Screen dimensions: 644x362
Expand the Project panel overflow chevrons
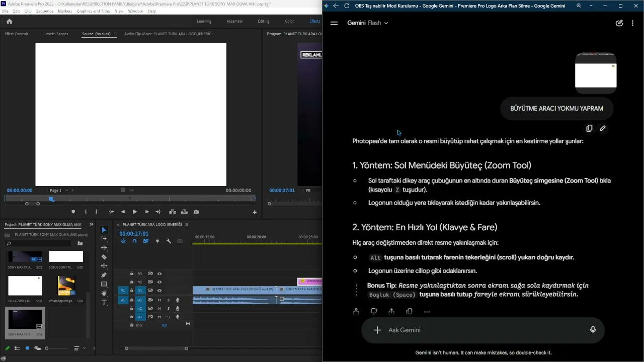[92, 224]
